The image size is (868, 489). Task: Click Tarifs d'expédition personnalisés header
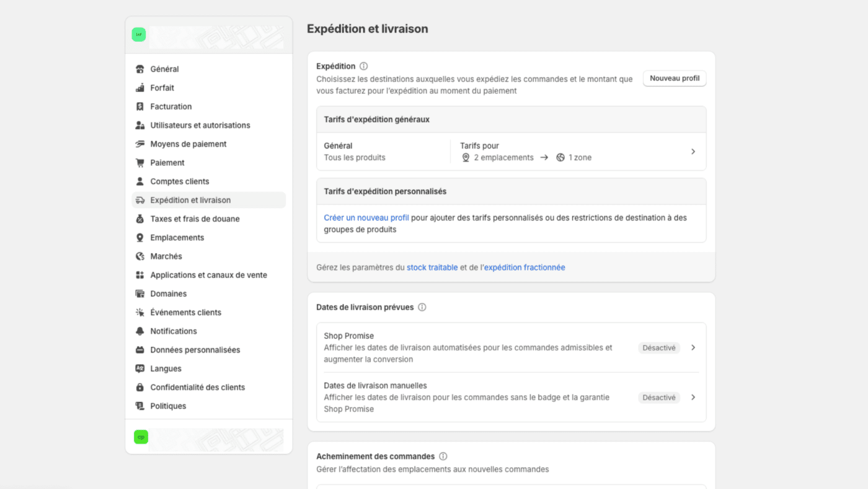coord(385,191)
